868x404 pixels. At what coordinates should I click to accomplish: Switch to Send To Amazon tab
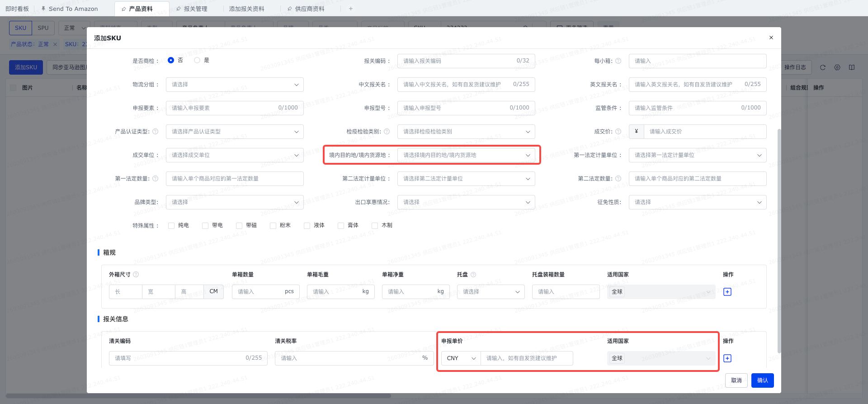[70, 9]
